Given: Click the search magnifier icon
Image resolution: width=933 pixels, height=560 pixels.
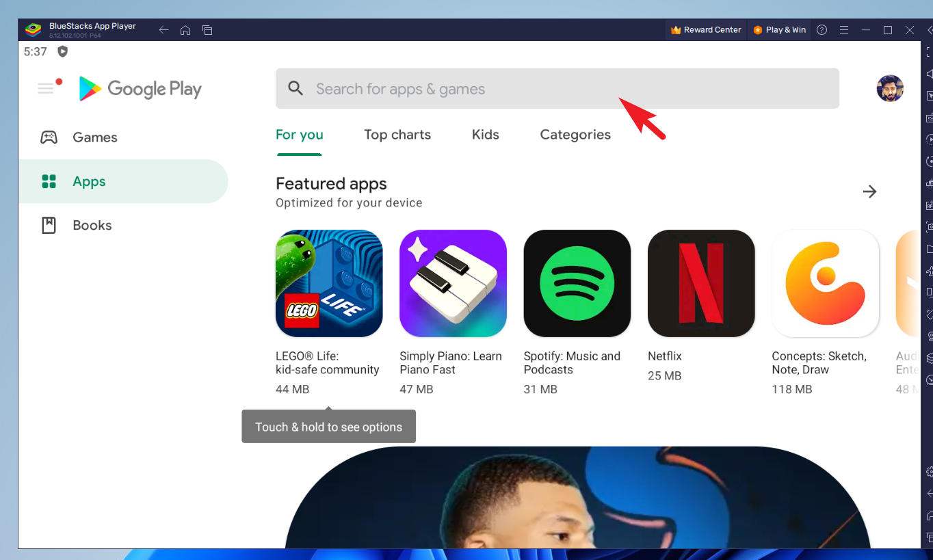Looking at the screenshot, I should click(x=295, y=88).
